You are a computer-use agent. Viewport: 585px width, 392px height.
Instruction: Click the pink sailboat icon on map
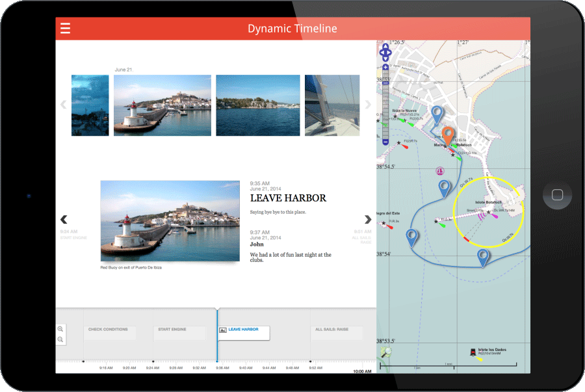click(x=440, y=171)
